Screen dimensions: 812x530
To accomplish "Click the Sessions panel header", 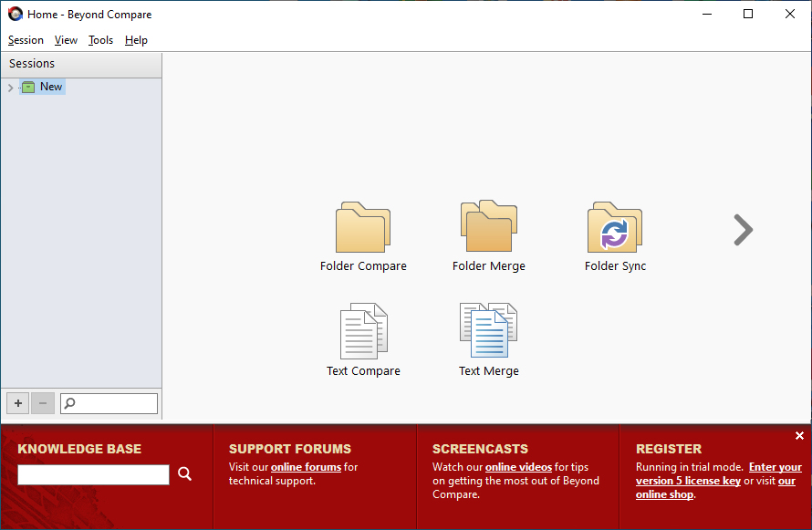I will pos(81,64).
